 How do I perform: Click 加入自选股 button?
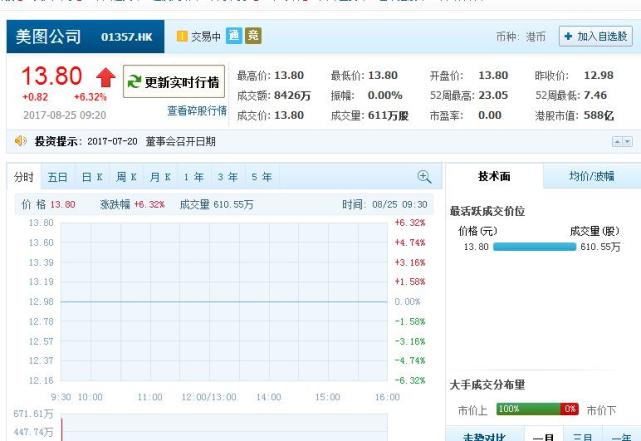(x=596, y=36)
